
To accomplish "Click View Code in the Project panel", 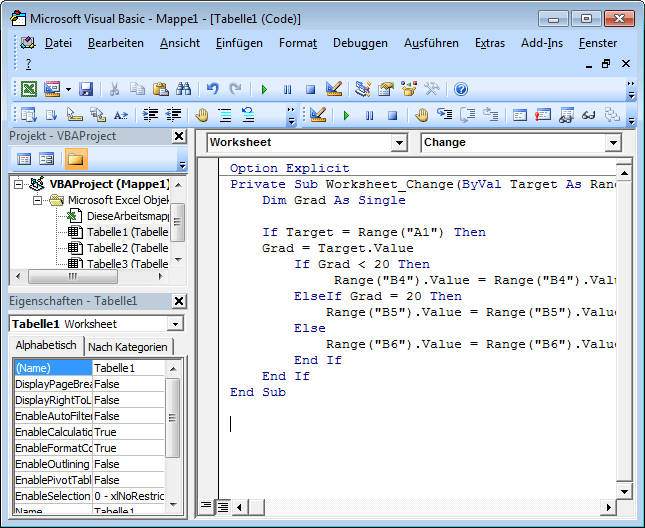I will [24, 159].
